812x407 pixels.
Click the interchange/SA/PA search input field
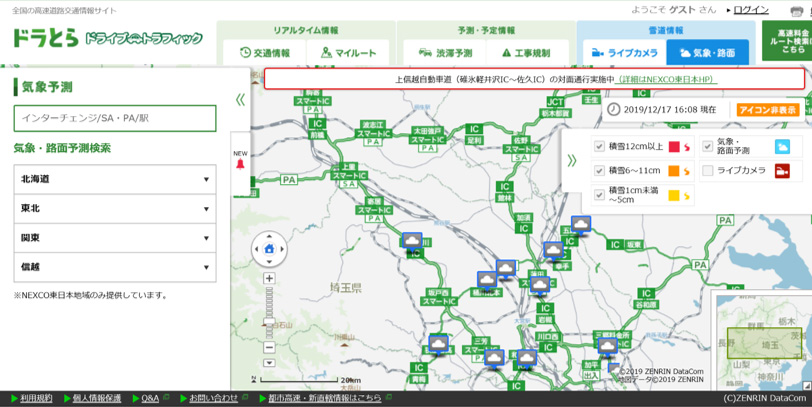(114, 118)
